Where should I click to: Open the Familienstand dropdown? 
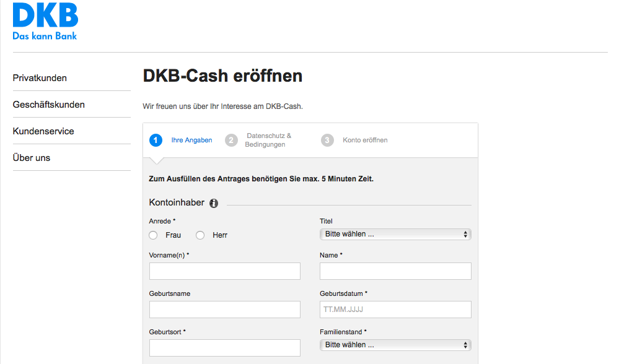pos(395,345)
